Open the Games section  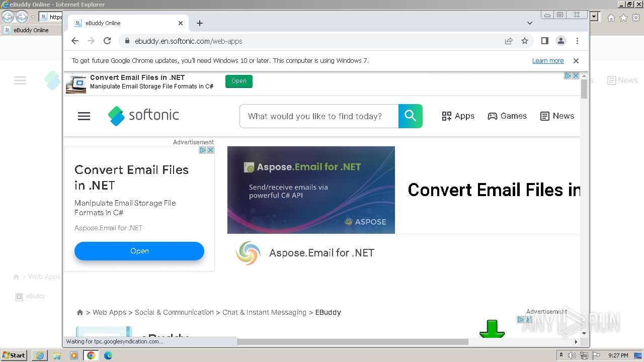(507, 116)
